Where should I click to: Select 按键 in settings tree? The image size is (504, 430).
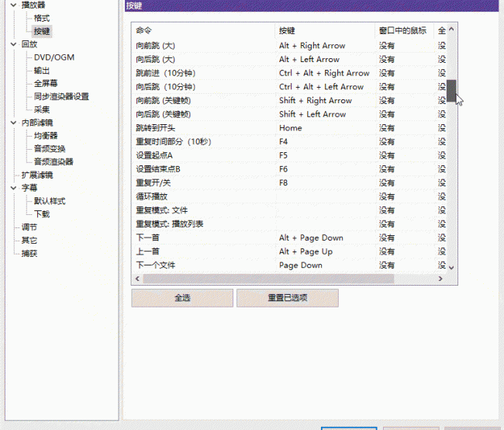(42, 31)
